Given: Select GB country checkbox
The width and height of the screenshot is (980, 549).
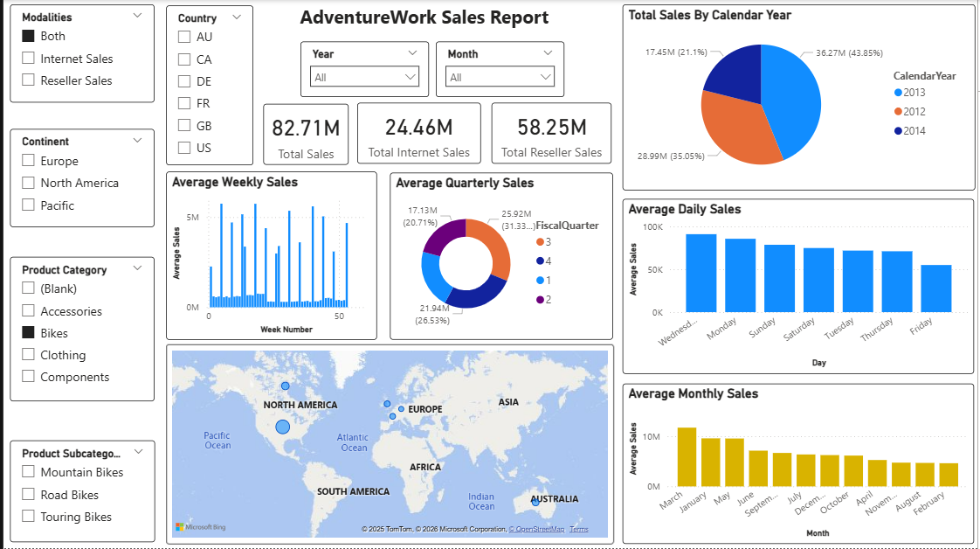Looking at the screenshot, I should point(184,126).
